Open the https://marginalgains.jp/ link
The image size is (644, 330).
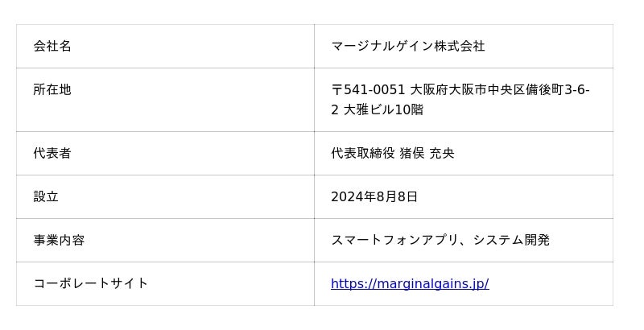click(410, 283)
